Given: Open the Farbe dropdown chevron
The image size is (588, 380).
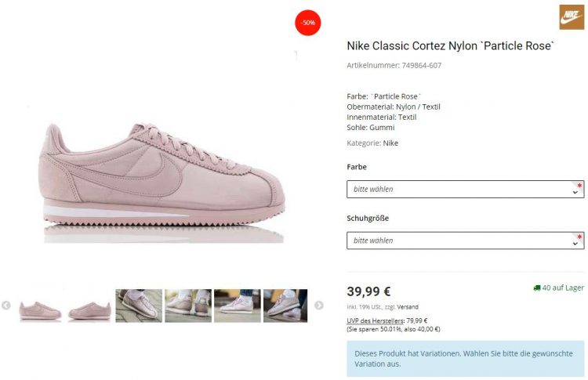Looking at the screenshot, I should click(x=575, y=192).
